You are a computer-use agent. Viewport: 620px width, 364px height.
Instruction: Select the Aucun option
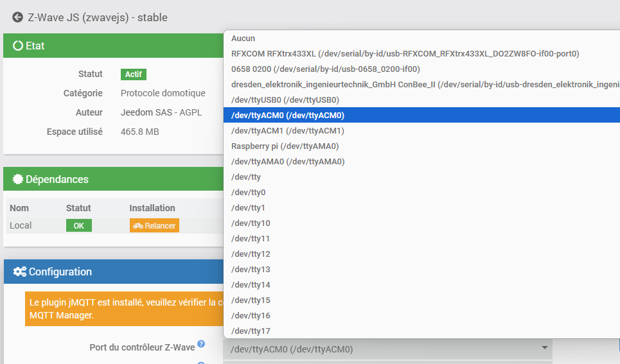[244, 39]
